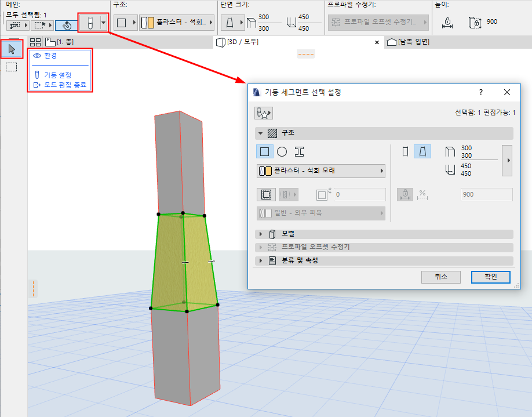532x417 pixels.
Task: Open the tab overview grid icon
Action: point(35,42)
